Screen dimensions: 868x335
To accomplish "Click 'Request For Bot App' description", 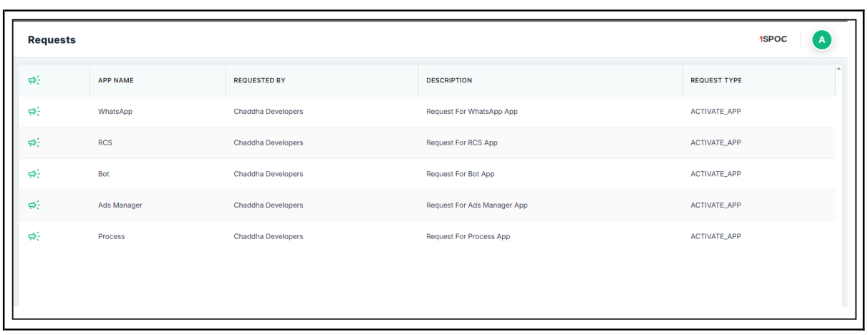I will (x=460, y=174).
